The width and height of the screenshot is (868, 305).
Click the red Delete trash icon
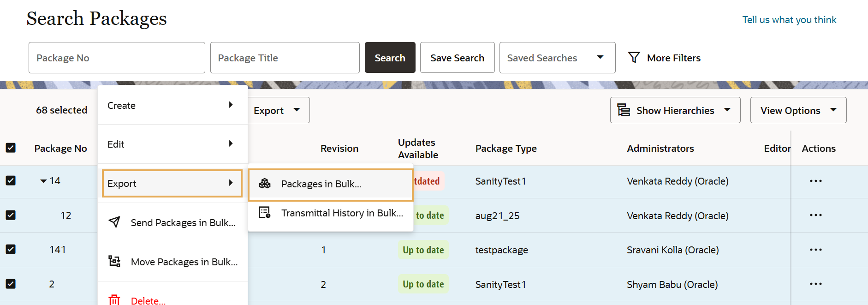click(x=114, y=300)
